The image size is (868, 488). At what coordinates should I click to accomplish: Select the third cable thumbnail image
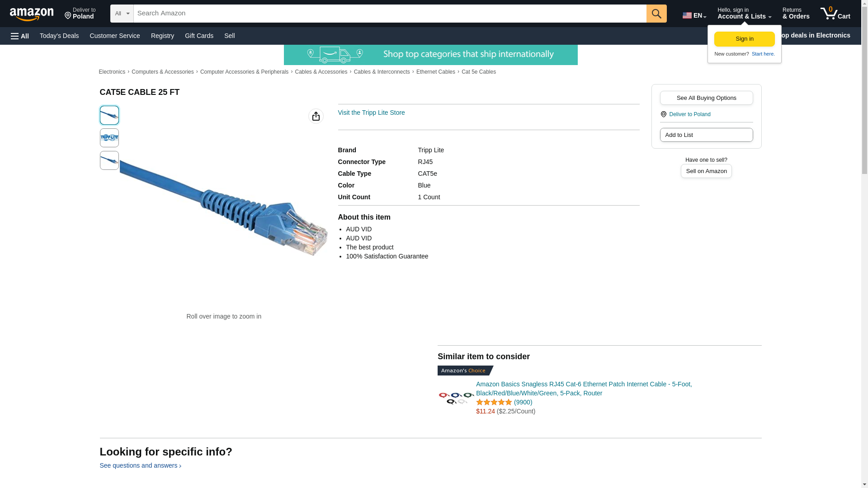[x=109, y=160]
